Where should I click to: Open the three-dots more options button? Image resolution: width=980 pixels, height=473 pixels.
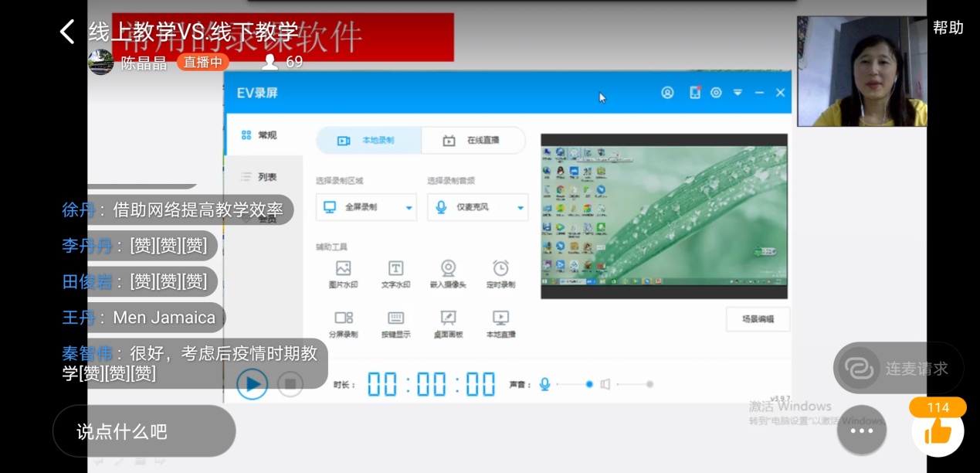pyautogui.click(x=862, y=430)
